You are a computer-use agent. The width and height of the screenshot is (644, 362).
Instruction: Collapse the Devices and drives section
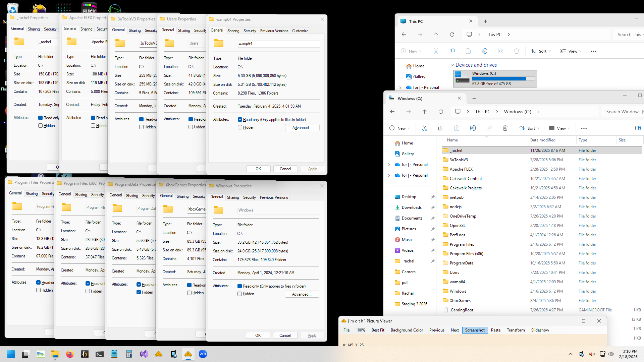click(452, 65)
